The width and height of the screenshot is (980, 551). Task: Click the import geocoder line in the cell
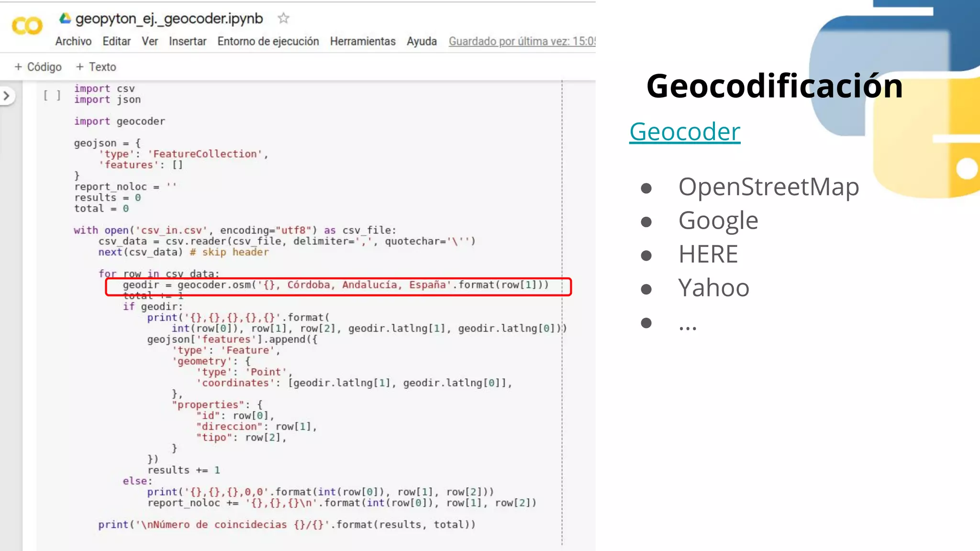(x=120, y=121)
